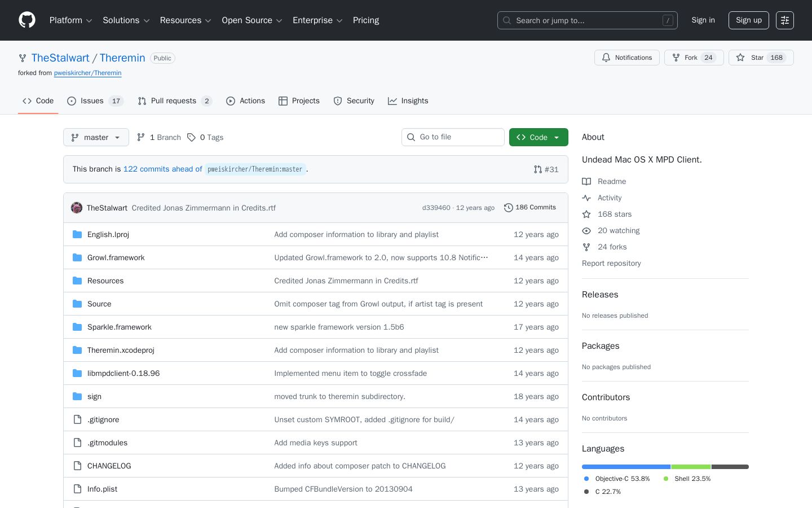Screen dimensions: 812x508
Task: Open the English.lproj folder icon
Action: pyautogui.click(x=77, y=234)
